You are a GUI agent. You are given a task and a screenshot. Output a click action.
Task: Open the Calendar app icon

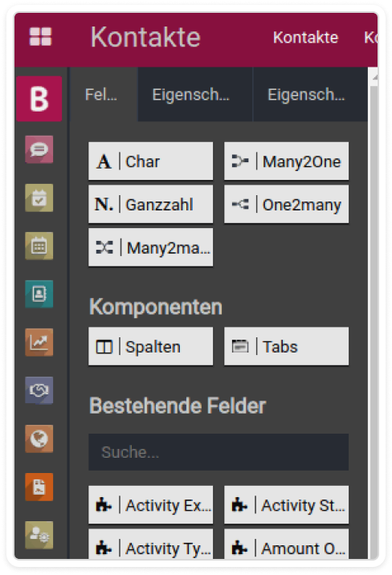point(39,246)
